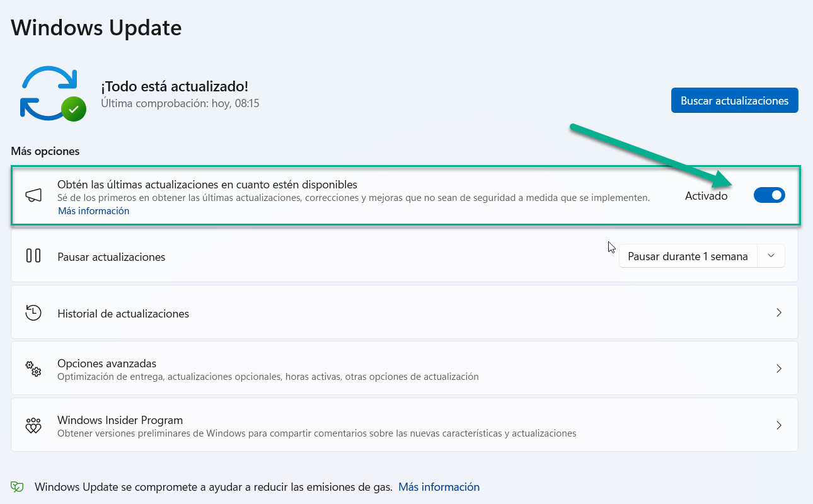Expand Historial de actualizaciones chevron
This screenshot has height=504, width=813.
779,312
